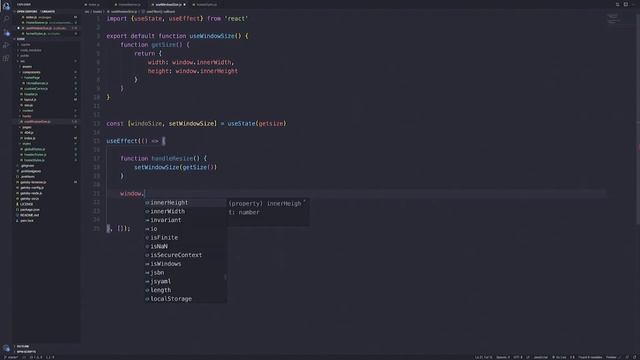Viewport: 640px width, 360px height.
Task: Expand the Outline section at sidebar bottom
Action: point(47,347)
